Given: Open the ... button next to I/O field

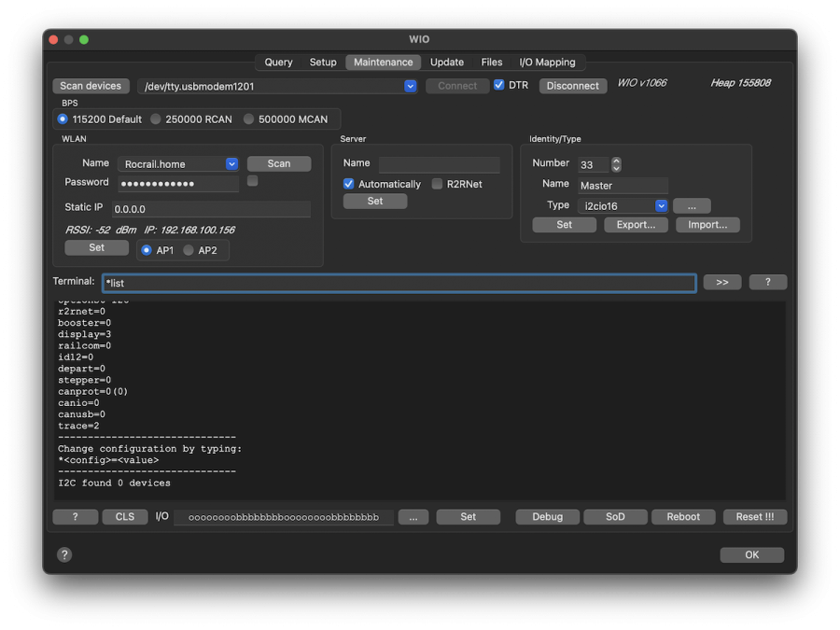Looking at the screenshot, I should tap(413, 516).
